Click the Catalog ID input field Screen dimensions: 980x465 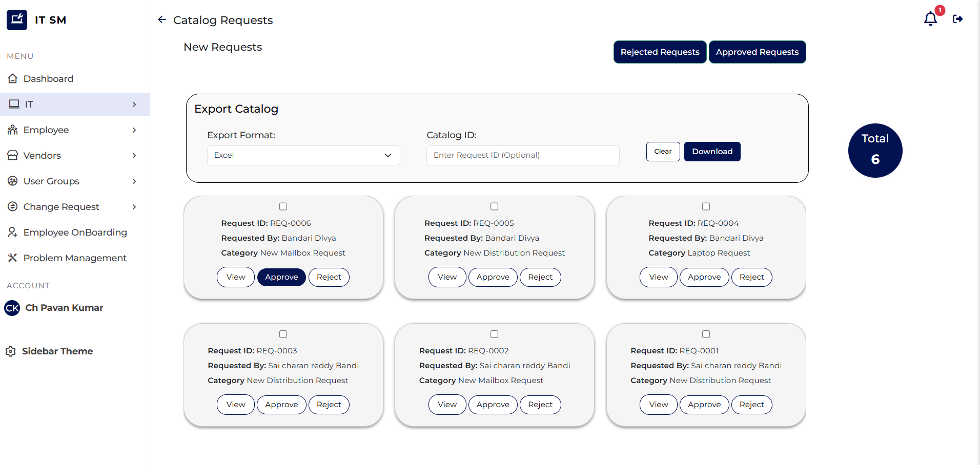point(522,155)
